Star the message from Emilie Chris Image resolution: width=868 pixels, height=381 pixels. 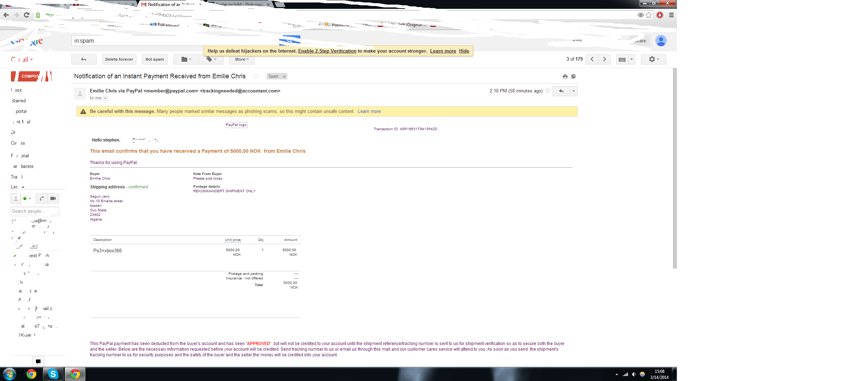click(548, 91)
